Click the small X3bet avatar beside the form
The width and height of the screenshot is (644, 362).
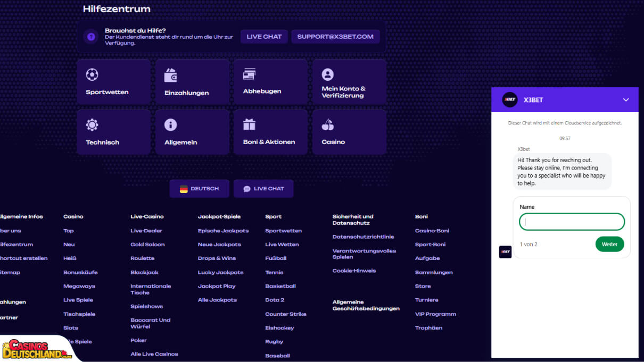(x=505, y=252)
